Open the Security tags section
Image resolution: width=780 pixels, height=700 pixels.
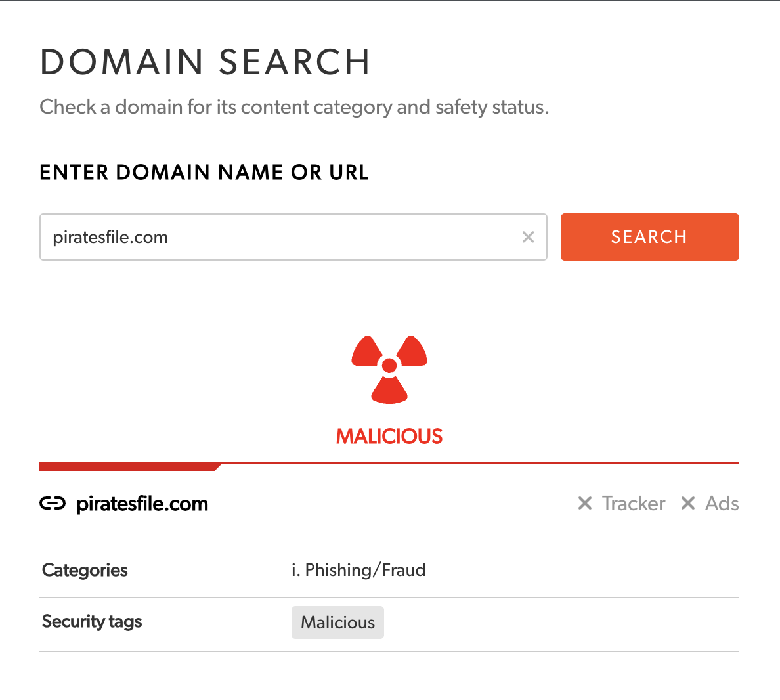pos(91,622)
